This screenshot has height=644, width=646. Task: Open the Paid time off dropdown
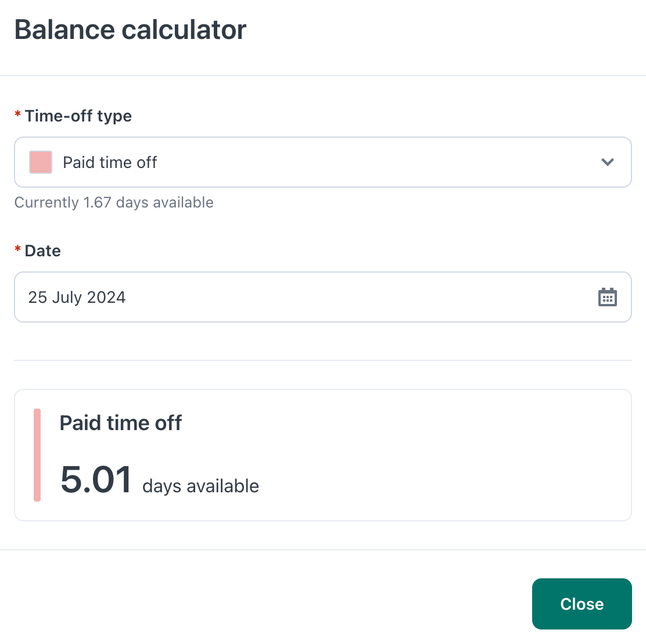(322, 162)
